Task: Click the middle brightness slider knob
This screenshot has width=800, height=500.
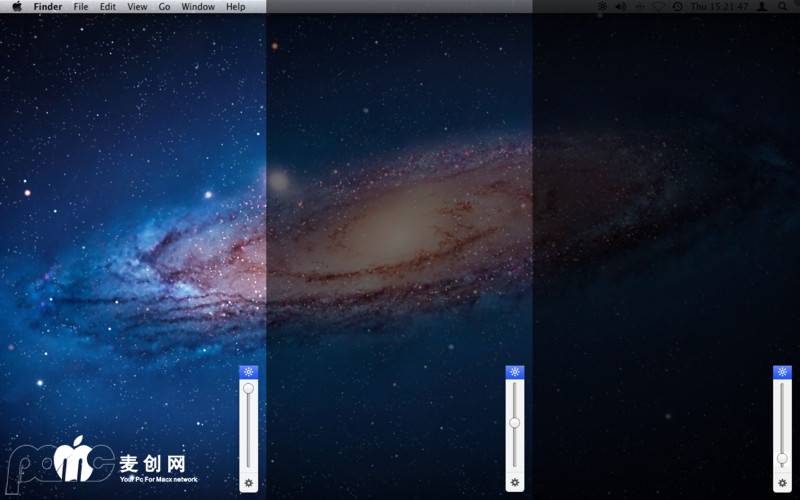Action: [x=515, y=423]
